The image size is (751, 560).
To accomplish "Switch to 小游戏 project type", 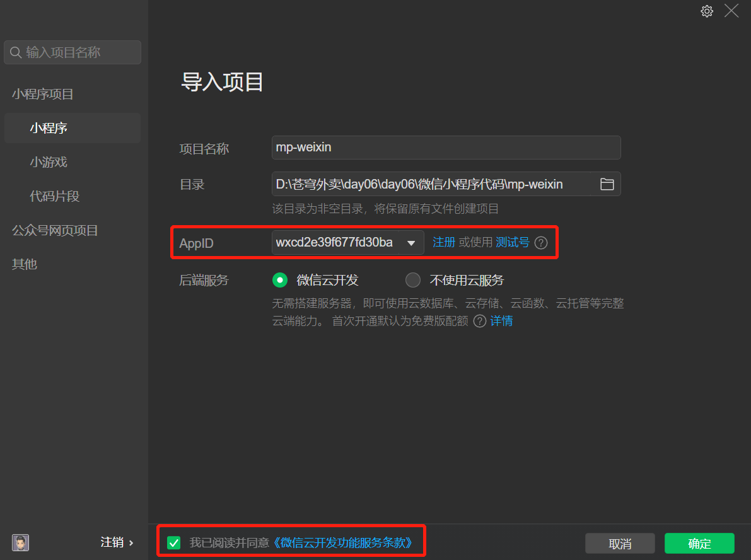I will pyautogui.click(x=49, y=162).
